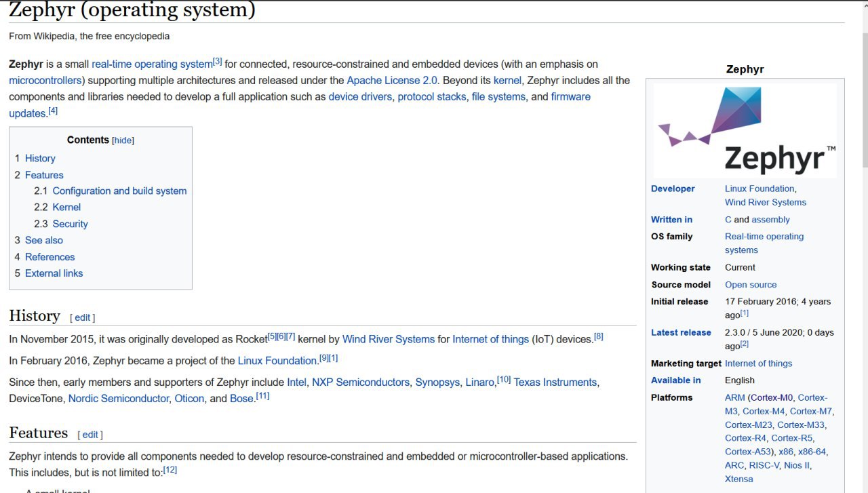The width and height of the screenshot is (868, 493).
Task: Open the RISC-V link
Action: (x=764, y=465)
